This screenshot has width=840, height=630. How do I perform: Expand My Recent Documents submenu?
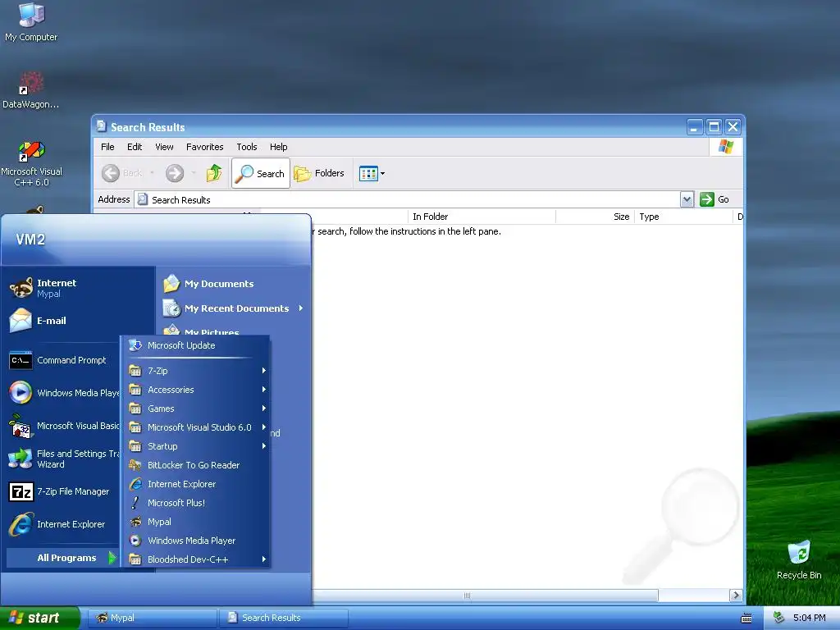coord(234,308)
